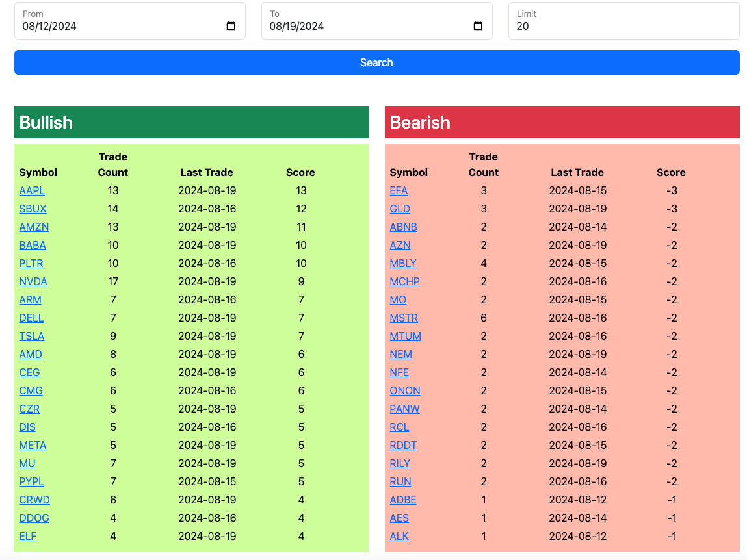747x560 pixels.
Task: Click the green Bullish section heading
Action: click(192, 122)
